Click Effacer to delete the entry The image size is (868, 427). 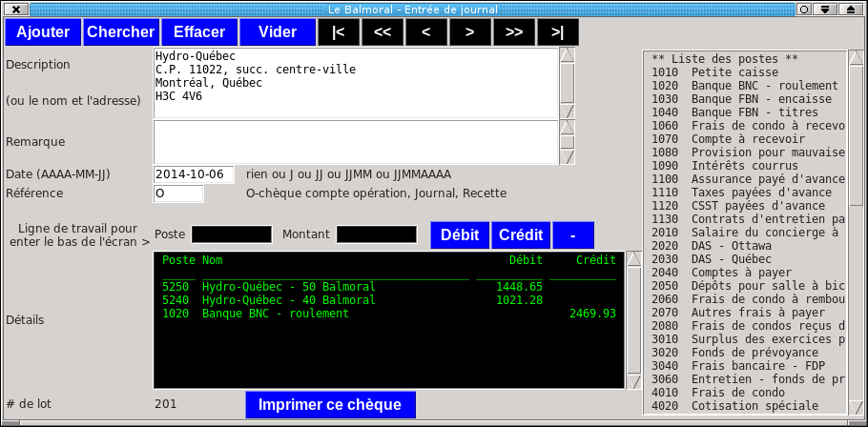(199, 32)
